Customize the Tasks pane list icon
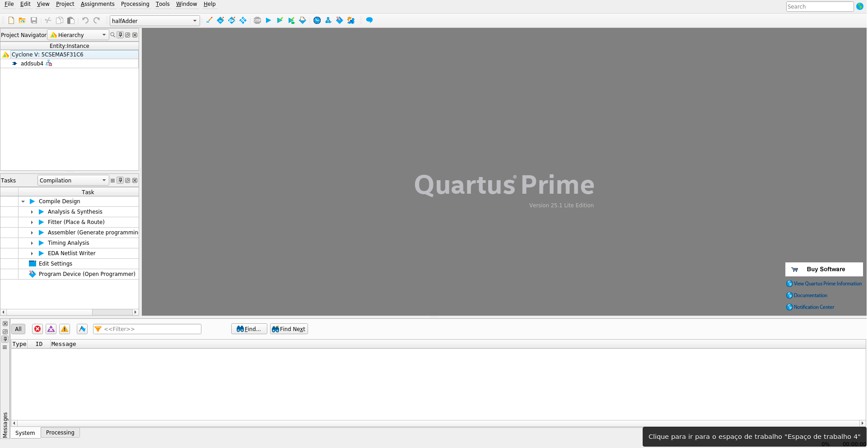 point(113,180)
